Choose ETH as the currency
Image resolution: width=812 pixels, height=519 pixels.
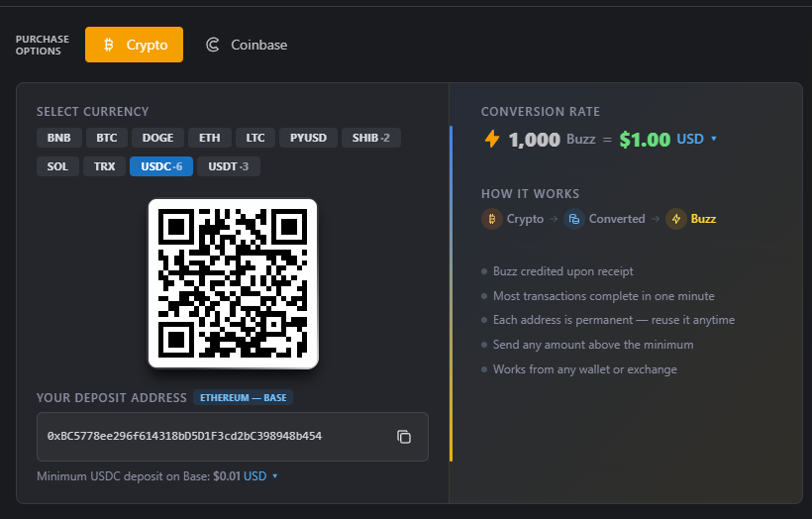pyautogui.click(x=210, y=138)
